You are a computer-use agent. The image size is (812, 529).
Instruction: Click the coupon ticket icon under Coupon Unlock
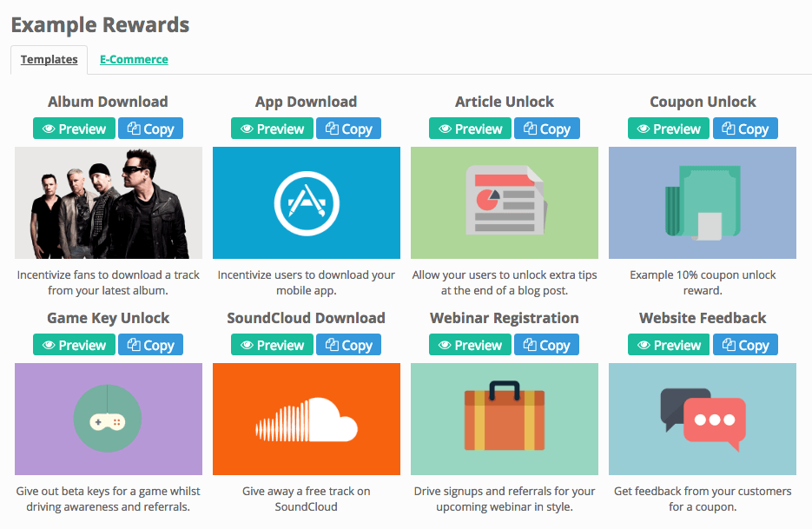click(x=703, y=202)
